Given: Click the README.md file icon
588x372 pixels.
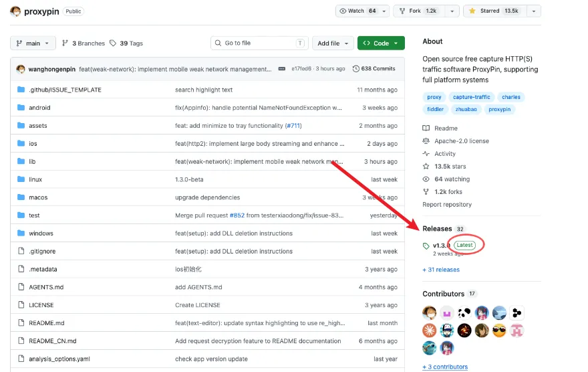Looking at the screenshot, I should (21, 323).
